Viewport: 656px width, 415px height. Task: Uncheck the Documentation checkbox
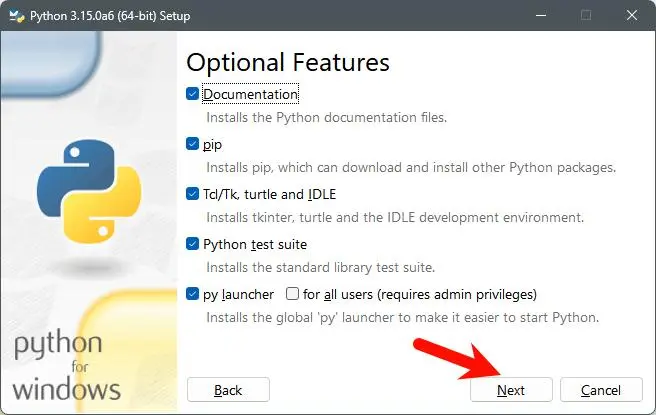pyautogui.click(x=192, y=94)
